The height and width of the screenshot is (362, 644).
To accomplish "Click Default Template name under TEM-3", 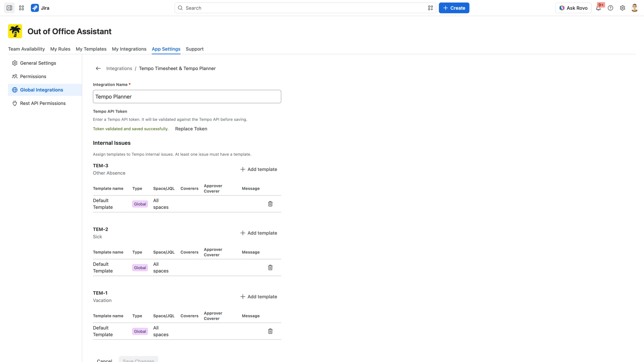I will tap(103, 204).
